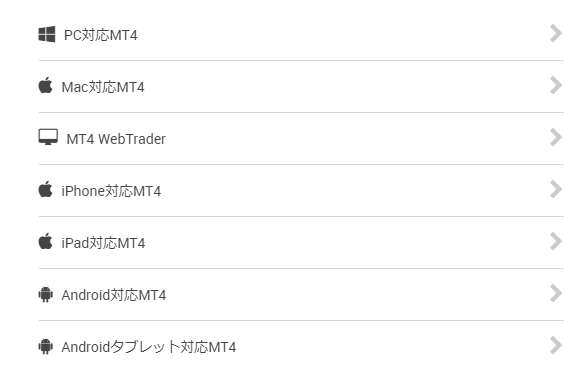This screenshot has height=382, width=582.
Task: Click the Apple icon beside iPad対応MT4
Action: click(x=45, y=241)
